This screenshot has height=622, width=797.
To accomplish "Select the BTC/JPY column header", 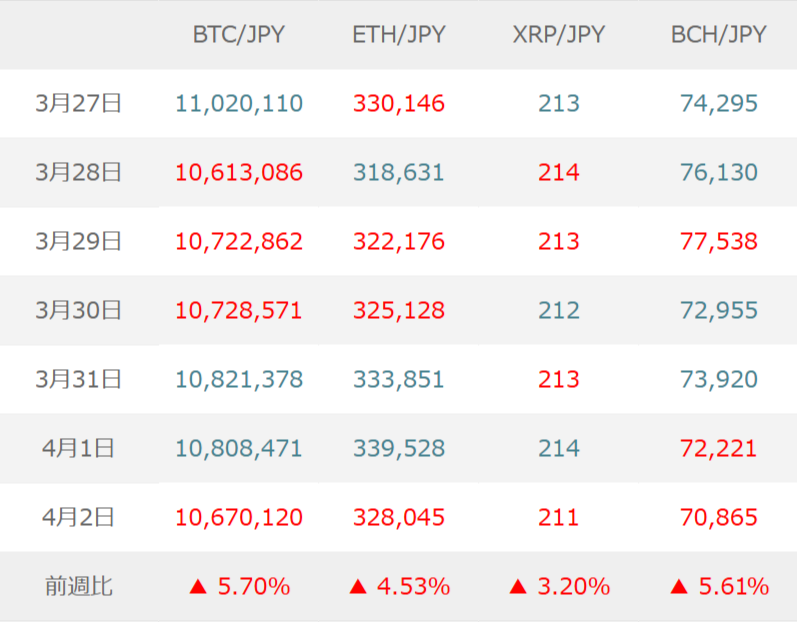I will (x=238, y=35).
